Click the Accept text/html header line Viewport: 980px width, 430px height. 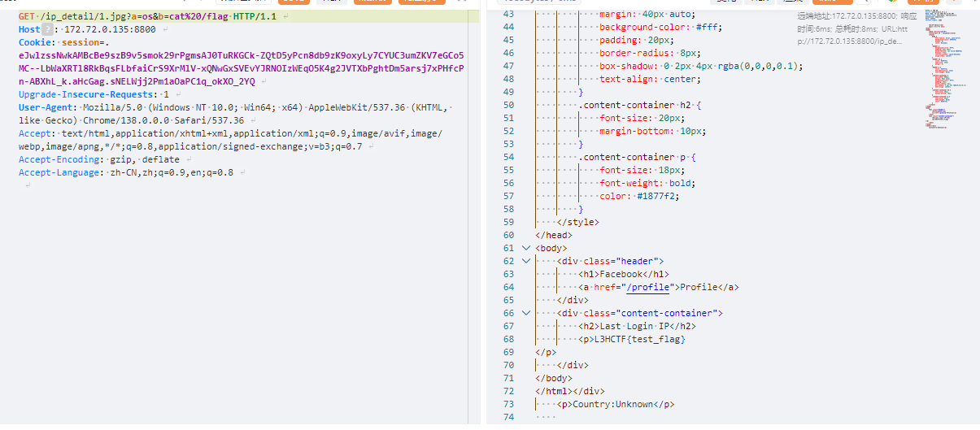pos(230,140)
